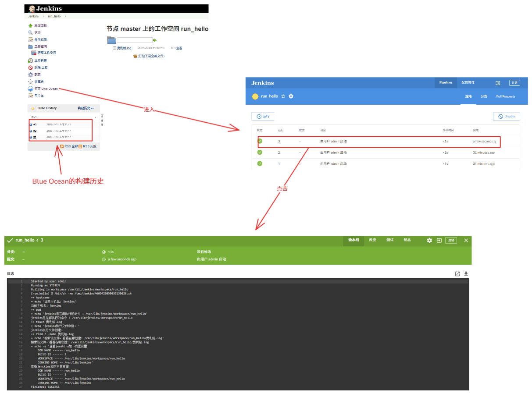This screenshot has height=397, width=532.
Task: Click the workspace path input field
Action: click(134, 40)
